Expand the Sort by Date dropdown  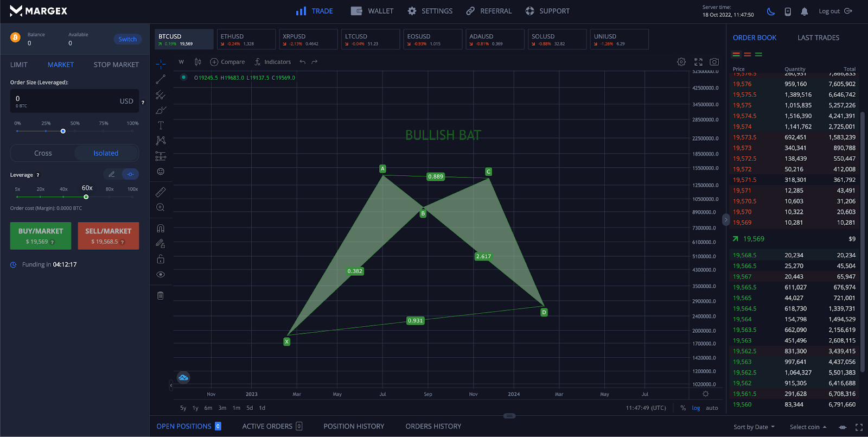click(754, 427)
